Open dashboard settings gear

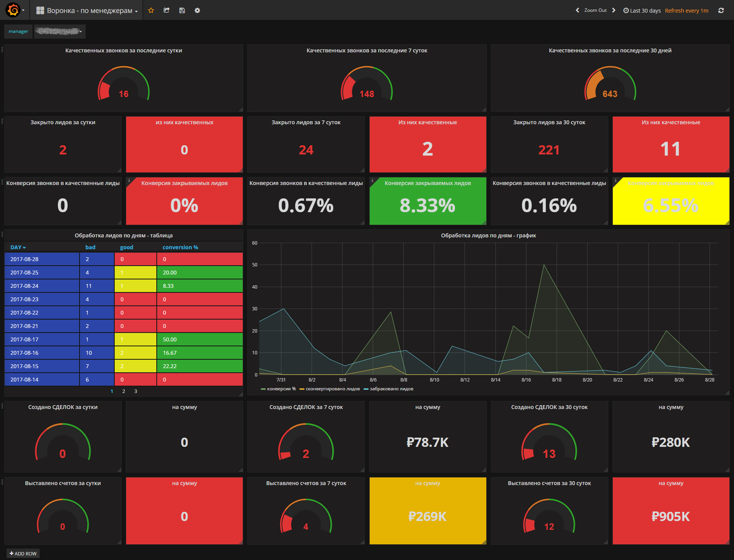(197, 10)
